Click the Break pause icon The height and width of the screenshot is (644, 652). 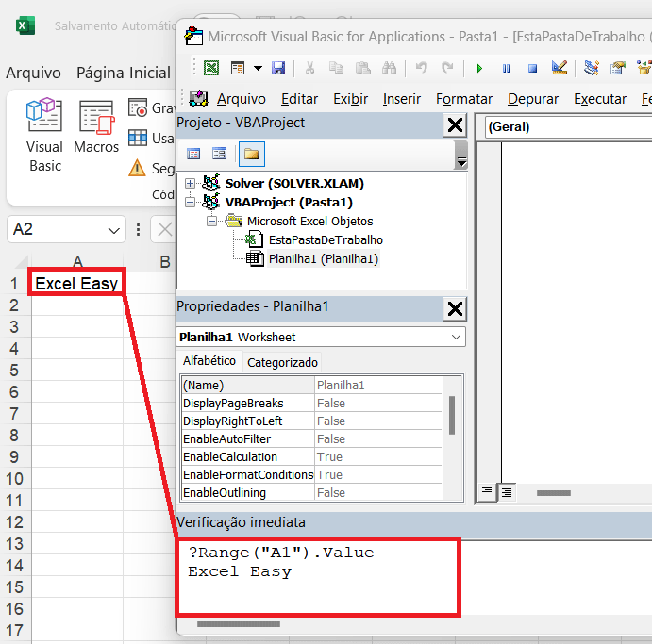(506, 68)
